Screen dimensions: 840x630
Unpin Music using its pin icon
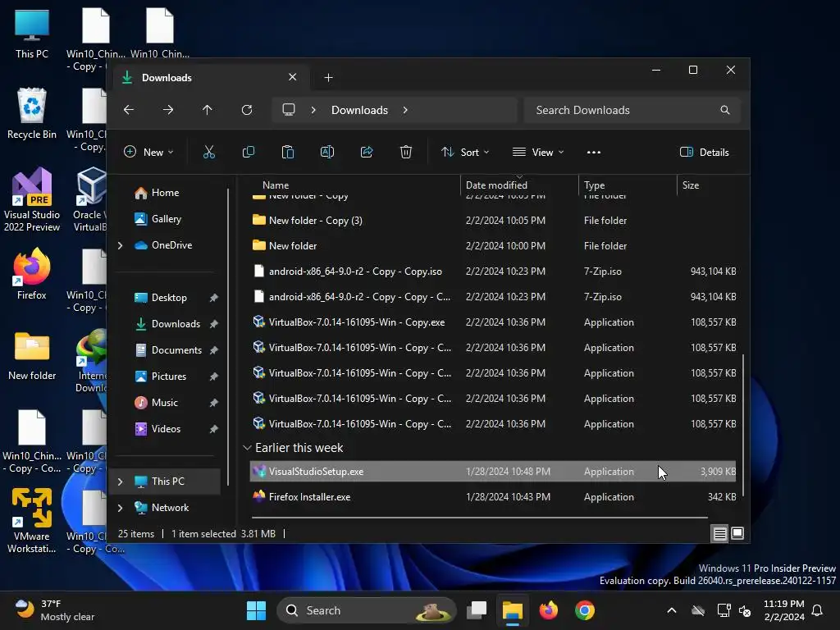pos(214,403)
